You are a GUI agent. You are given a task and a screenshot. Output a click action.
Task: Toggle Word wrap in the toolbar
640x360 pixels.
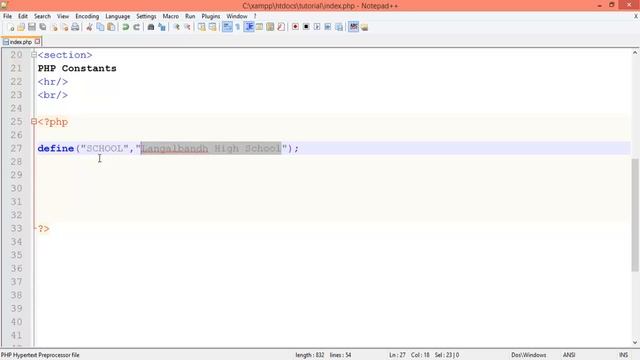(227, 27)
